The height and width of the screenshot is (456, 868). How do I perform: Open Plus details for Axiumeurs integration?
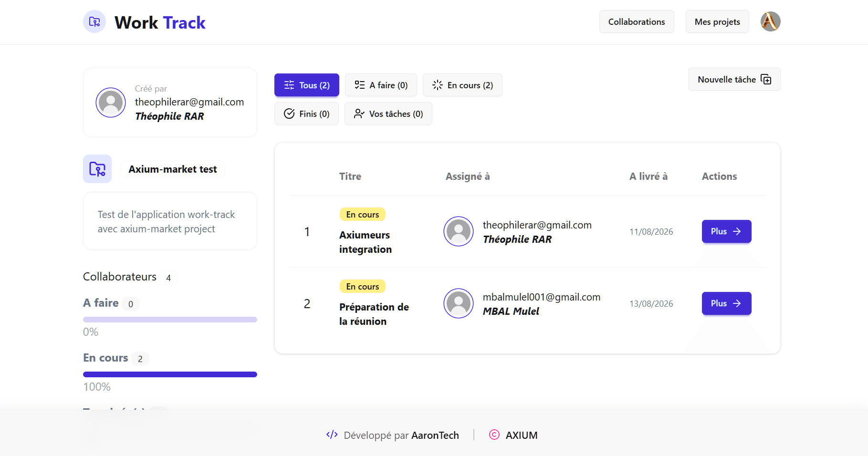726,231
